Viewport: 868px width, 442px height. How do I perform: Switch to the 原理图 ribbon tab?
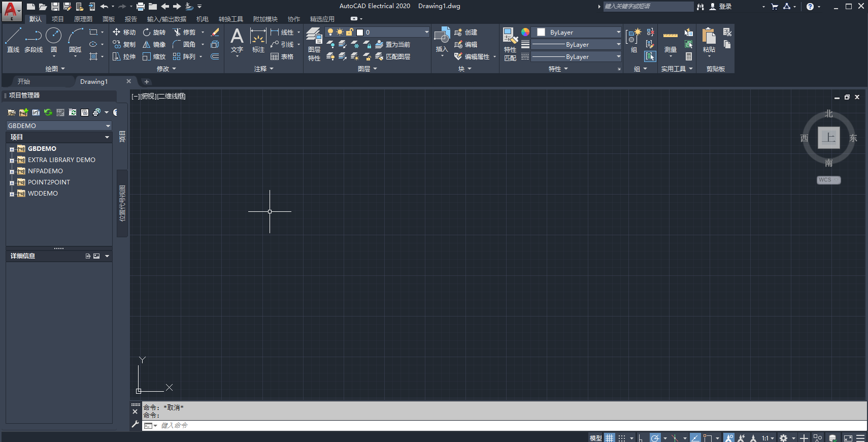pyautogui.click(x=83, y=19)
